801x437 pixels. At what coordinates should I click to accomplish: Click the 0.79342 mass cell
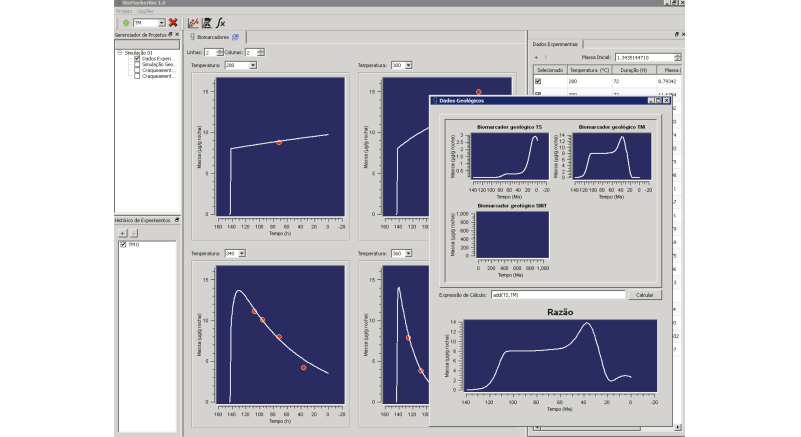pos(668,81)
